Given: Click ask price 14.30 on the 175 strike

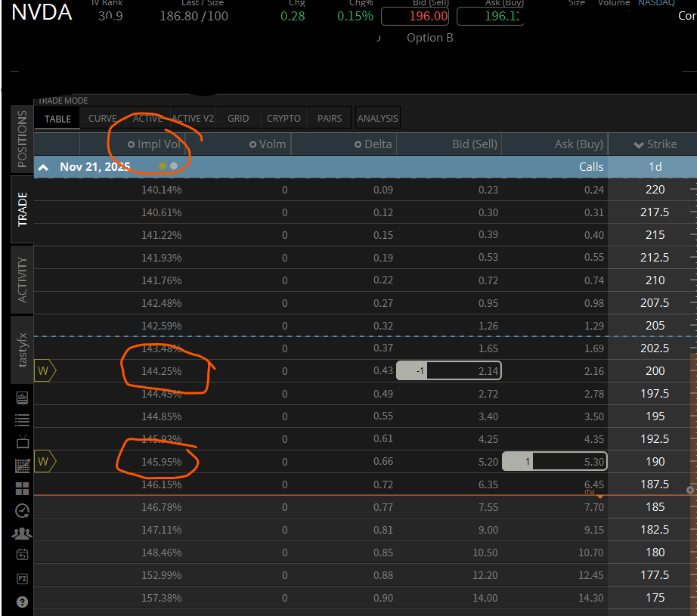Looking at the screenshot, I should point(590,598).
